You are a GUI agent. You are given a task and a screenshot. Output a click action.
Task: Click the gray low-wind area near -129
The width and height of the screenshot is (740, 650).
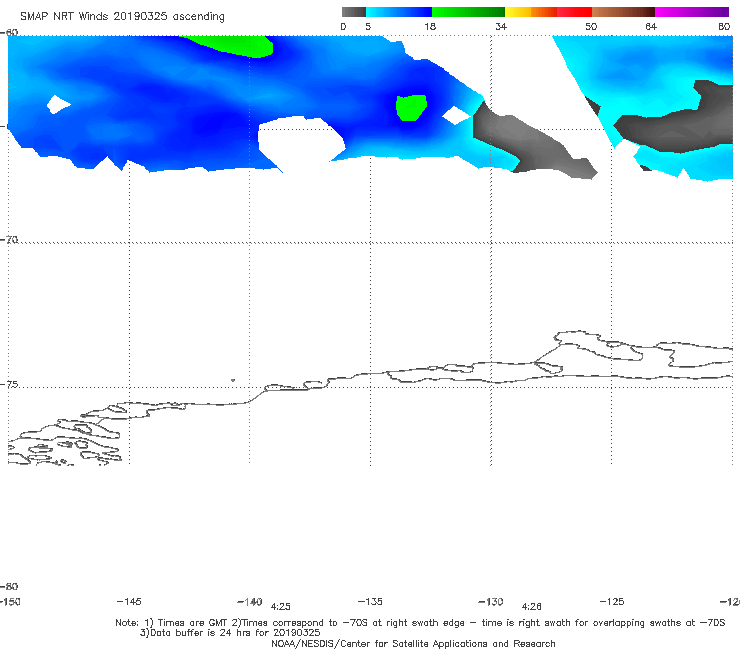click(x=531, y=142)
